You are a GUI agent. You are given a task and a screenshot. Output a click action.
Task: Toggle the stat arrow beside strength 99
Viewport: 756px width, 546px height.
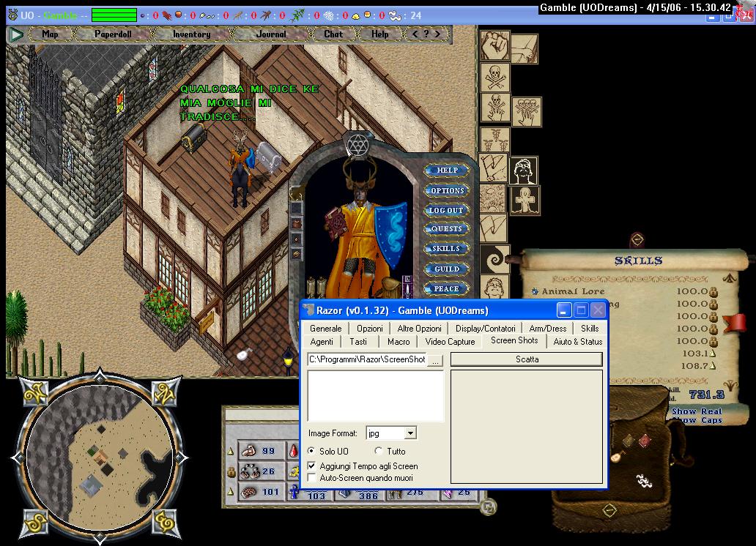[x=231, y=451]
